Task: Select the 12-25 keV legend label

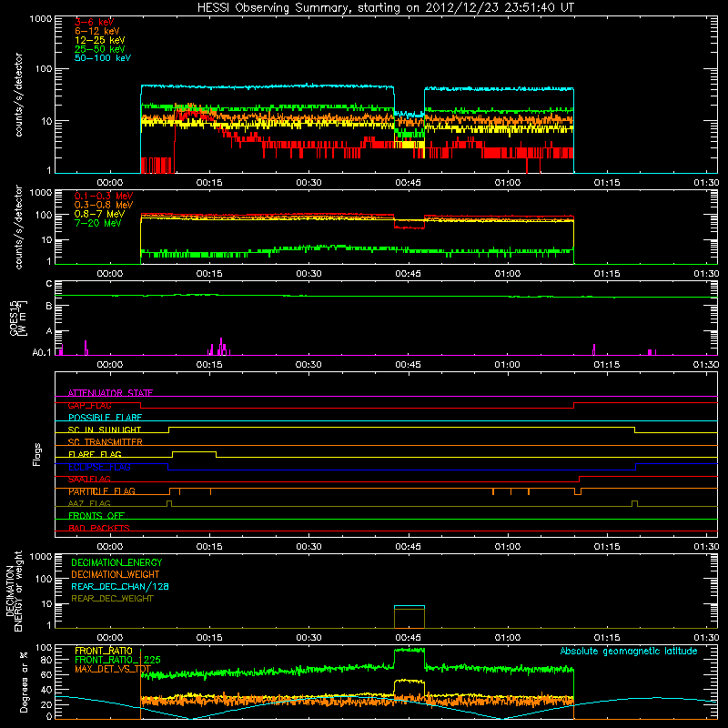Action: coord(100,40)
